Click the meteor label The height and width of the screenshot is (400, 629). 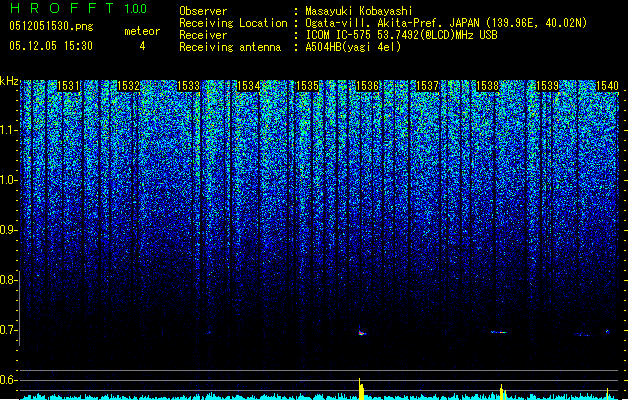click(x=142, y=31)
